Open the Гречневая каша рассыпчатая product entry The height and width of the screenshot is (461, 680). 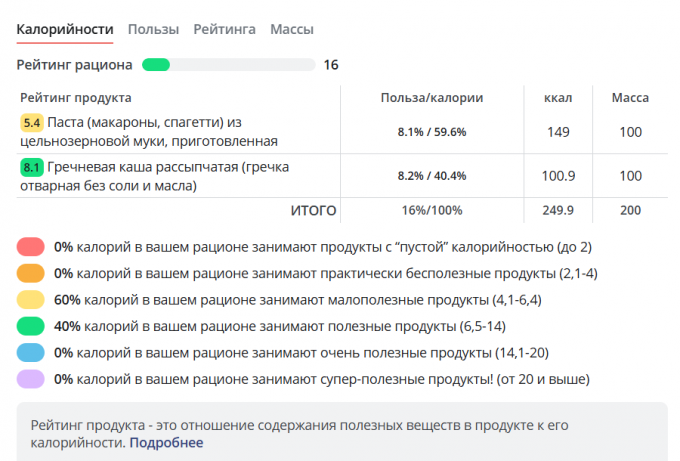[x=160, y=175]
